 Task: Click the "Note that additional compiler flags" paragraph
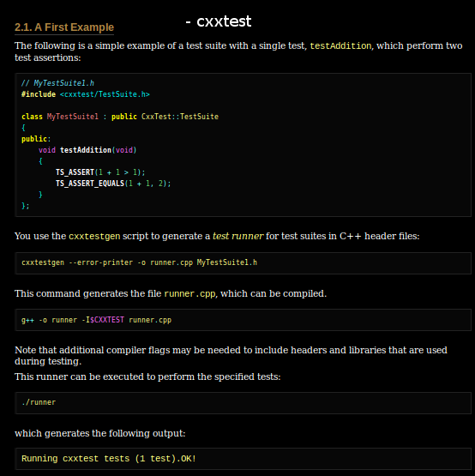click(x=231, y=356)
